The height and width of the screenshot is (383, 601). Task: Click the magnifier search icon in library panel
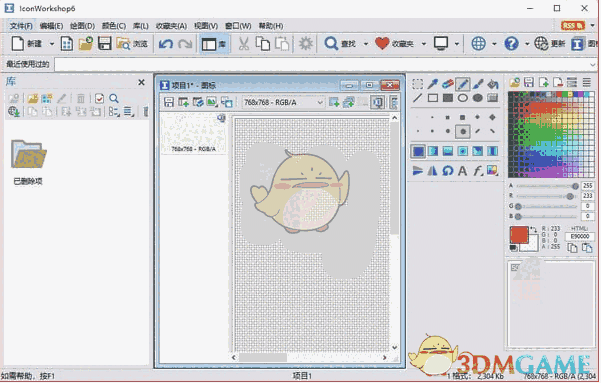(114, 99)
